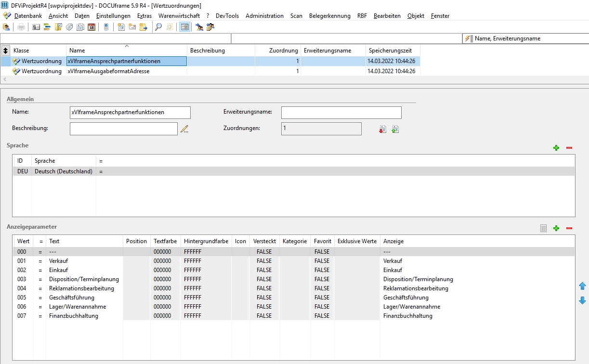Click the sort arrows icon left of Klasse
Viewport: 589px width, 364px height.
6,50
